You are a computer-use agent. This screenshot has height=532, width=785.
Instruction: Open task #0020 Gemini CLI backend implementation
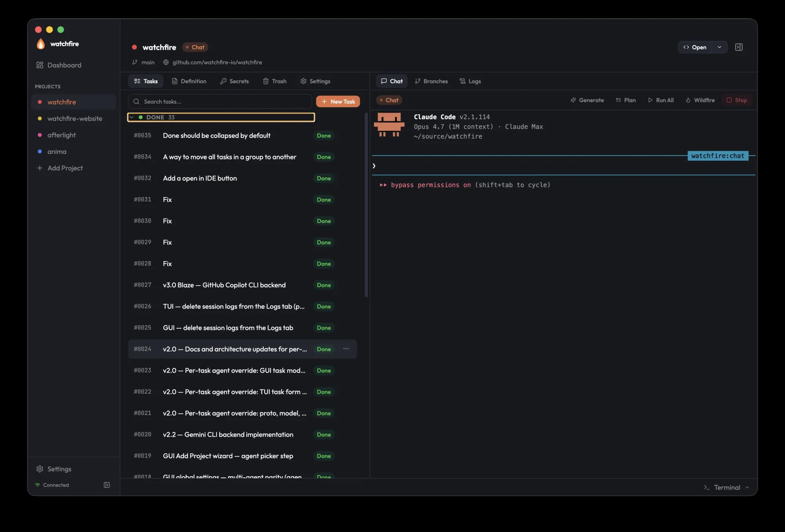pyautogui.click(x=243, y=435)
